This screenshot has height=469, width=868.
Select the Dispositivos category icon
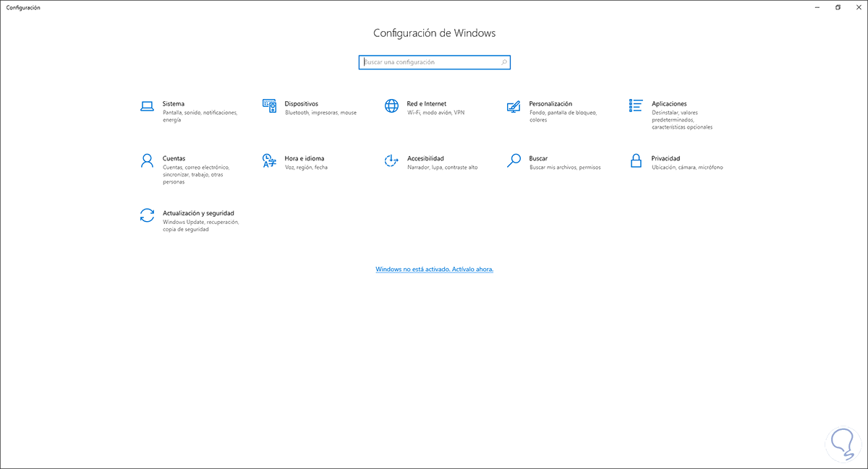pyautogui.click(x=269, y=106)
